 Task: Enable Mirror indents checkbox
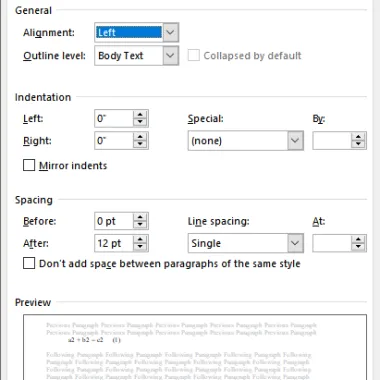[29, 165]
